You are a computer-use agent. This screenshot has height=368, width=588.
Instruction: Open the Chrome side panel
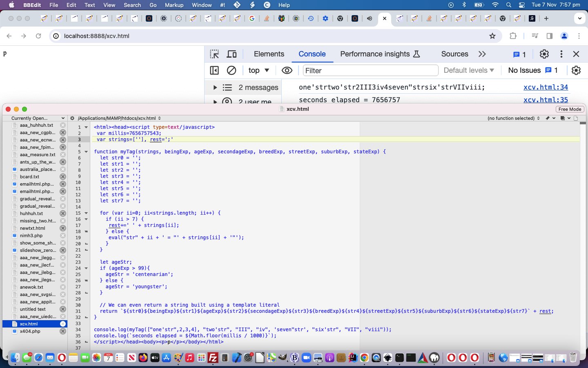[549, 36]
